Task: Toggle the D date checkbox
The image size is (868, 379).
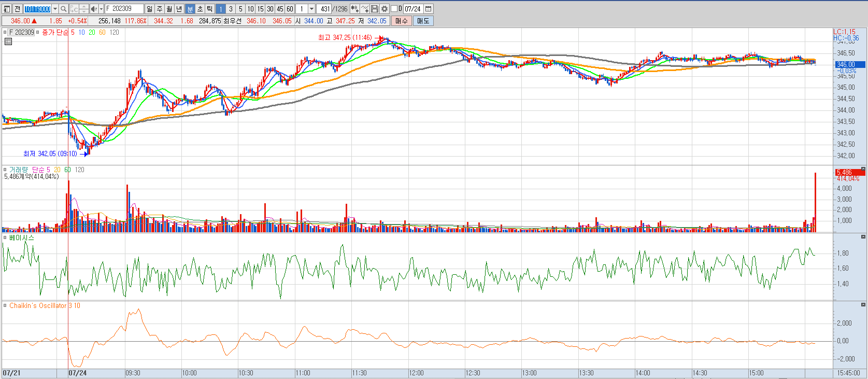Action: pyautogui.click(x=394, y=9)
